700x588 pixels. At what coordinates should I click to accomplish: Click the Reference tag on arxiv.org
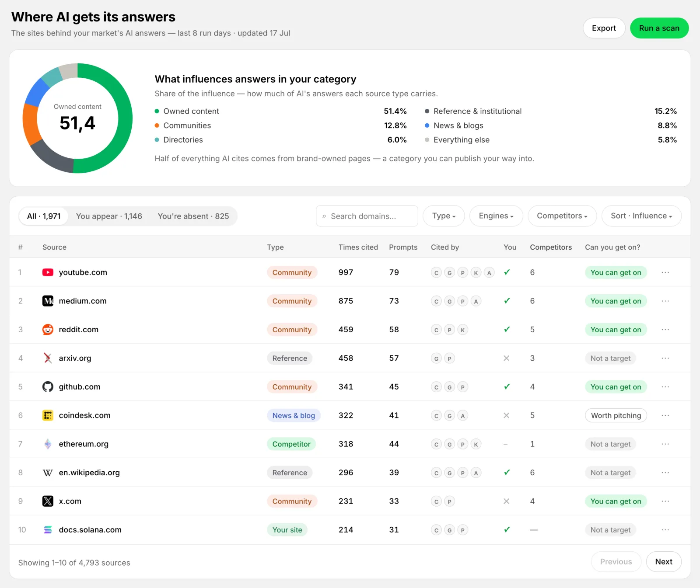pos(290,358)
